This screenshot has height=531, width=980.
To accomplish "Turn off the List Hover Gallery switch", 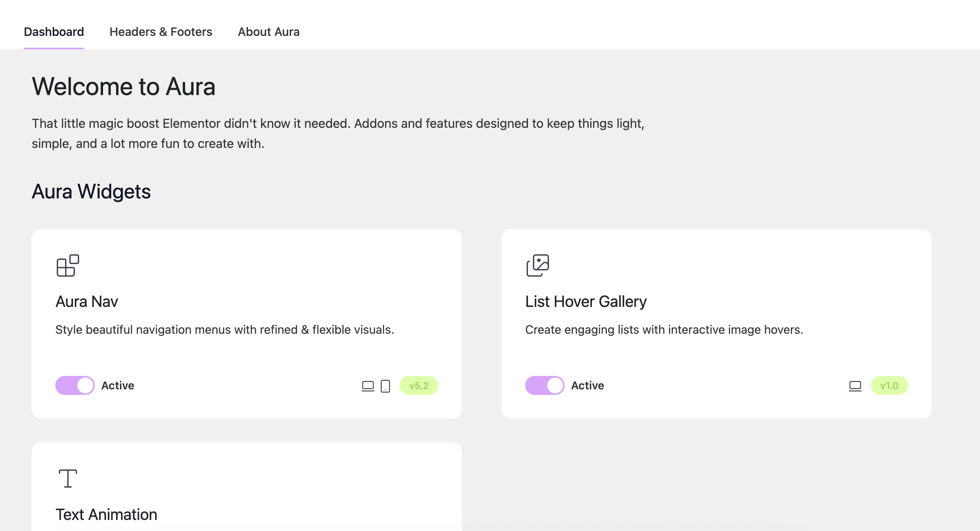I will click(545, 385).
